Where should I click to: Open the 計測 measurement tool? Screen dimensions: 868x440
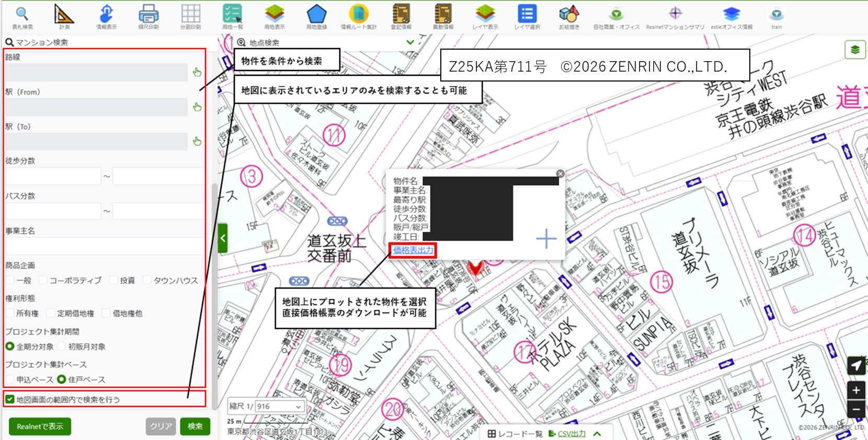coord(64,16)
